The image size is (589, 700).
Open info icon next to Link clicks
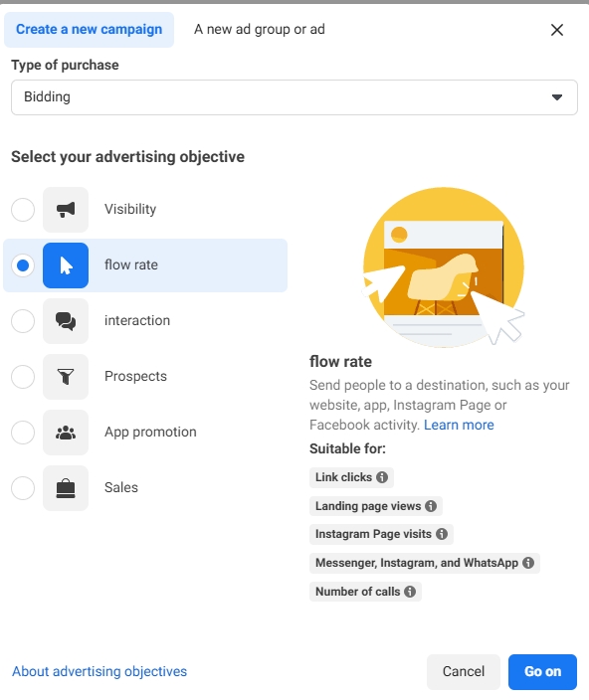click(382, 477)
